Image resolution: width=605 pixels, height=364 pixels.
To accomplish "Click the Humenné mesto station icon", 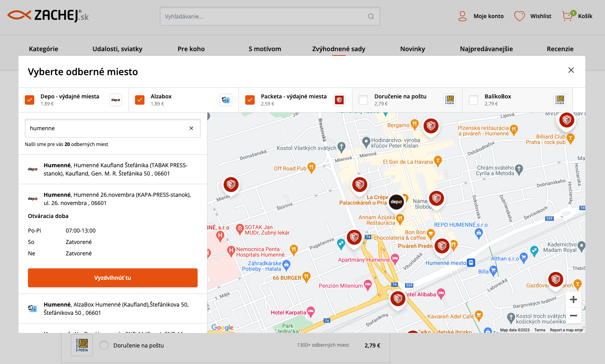I will [471, 263].
